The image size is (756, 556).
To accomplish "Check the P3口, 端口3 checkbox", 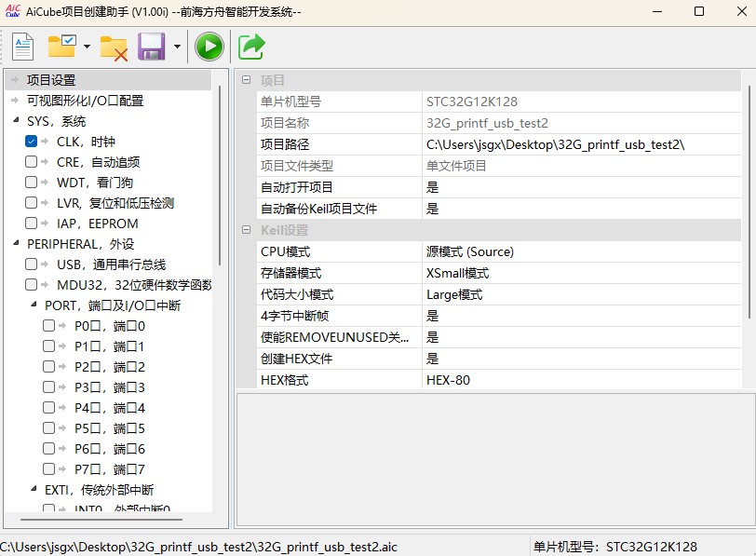I will tap(48, 387).
